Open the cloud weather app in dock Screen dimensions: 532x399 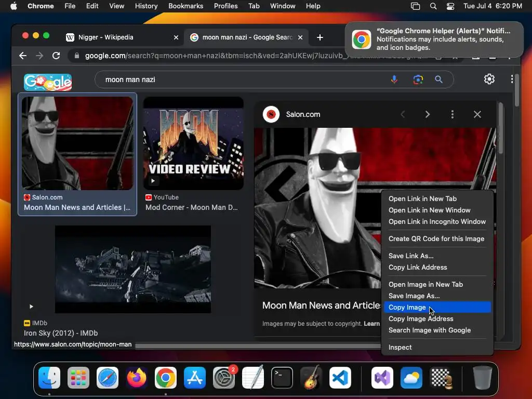coord(411,378)
